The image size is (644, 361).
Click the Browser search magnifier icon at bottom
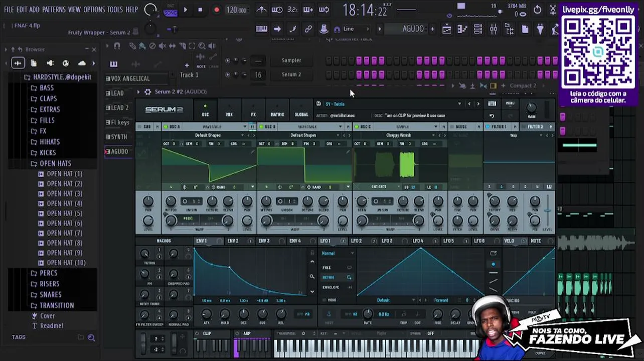tap(91, 337)
